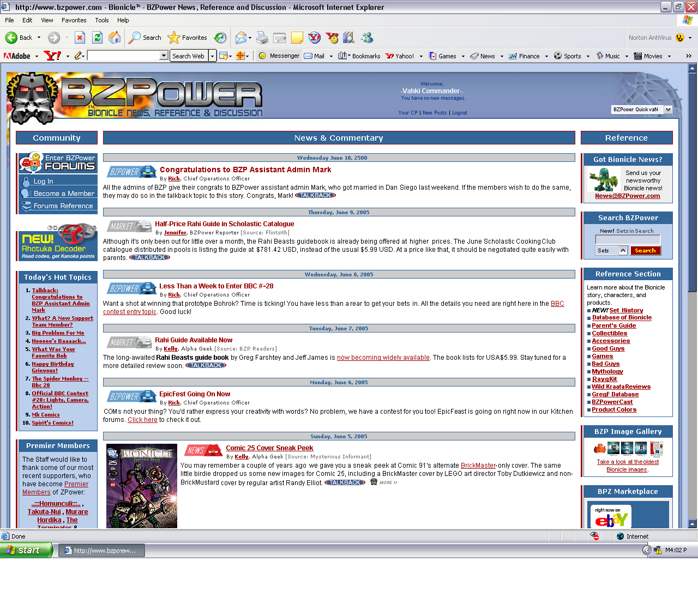Expand the Yahoo Finance dropdown

coord(546,56)
